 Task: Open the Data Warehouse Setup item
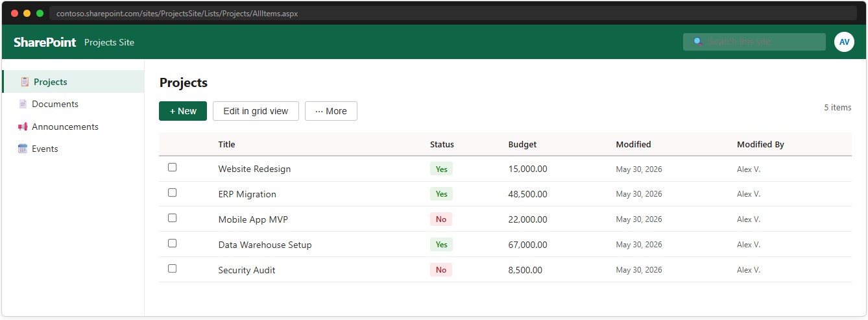(265, 245)
